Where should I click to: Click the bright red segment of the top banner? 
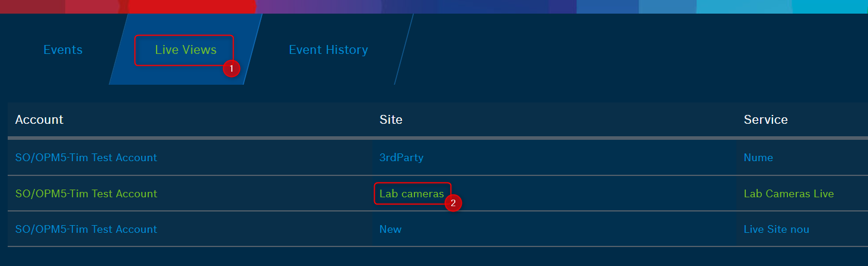(191, 7)
